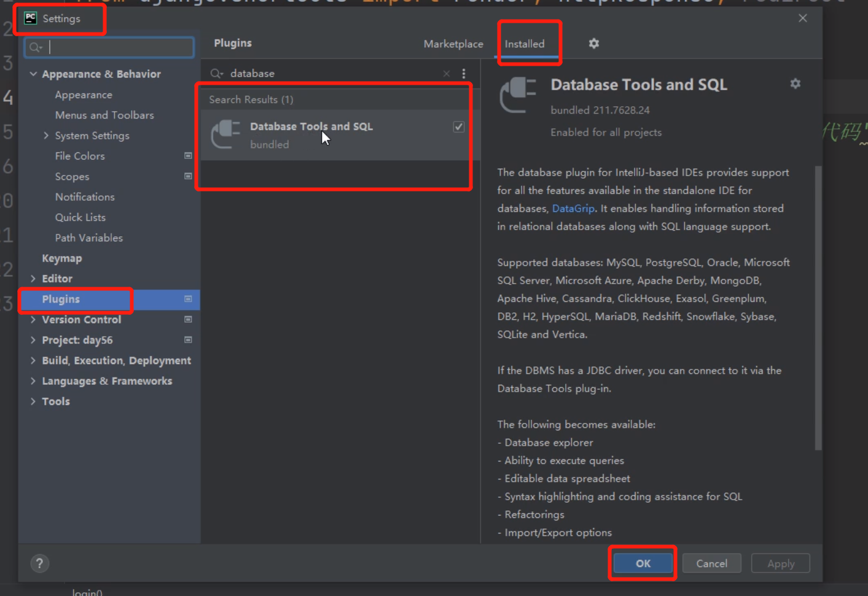Click the 'bundled 211.7628.24' version text
The width and height of the screenshot is (868, 596).
(x=600, y=110)
